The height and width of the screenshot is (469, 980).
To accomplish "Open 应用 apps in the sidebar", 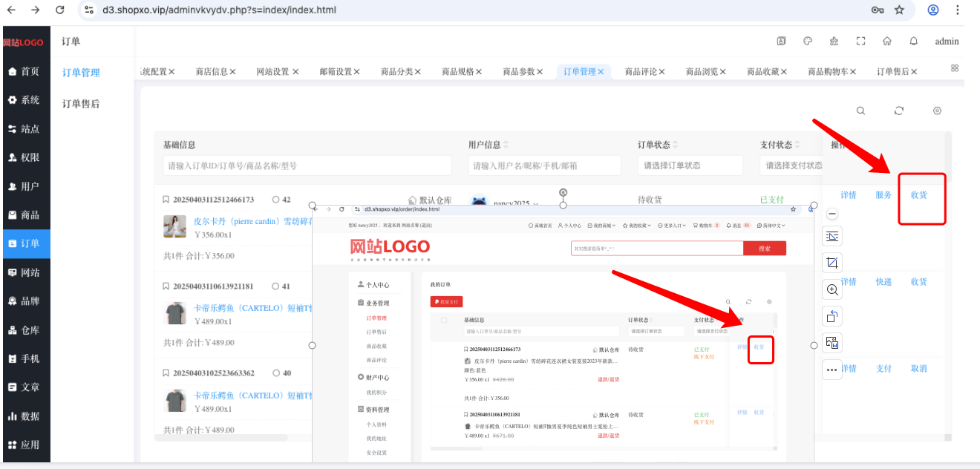I will (24, 445).
